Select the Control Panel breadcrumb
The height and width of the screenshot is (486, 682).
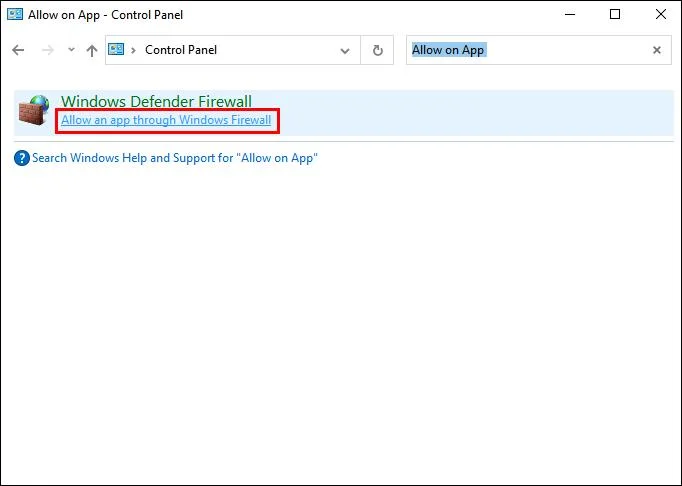point(181,50)
